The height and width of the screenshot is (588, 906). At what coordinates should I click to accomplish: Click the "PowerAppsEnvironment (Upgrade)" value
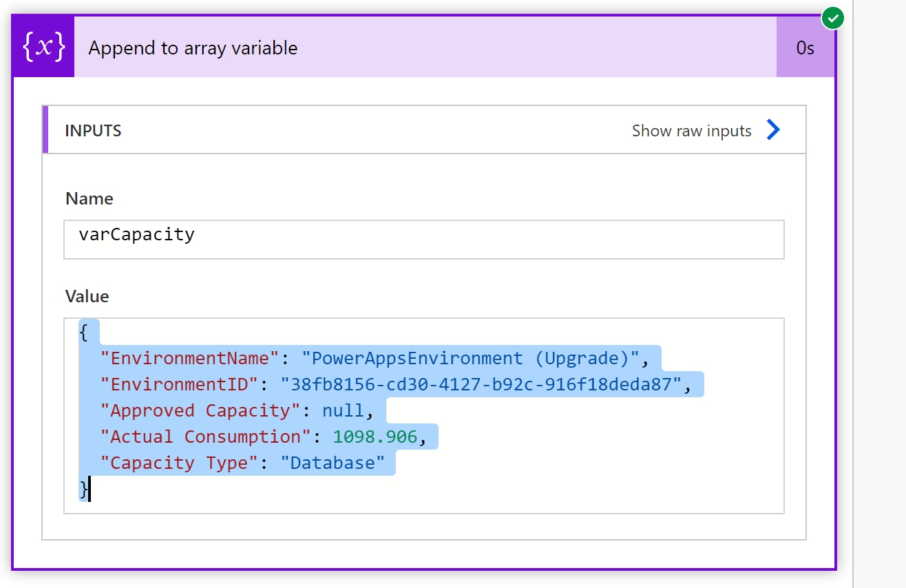[471, 358]
